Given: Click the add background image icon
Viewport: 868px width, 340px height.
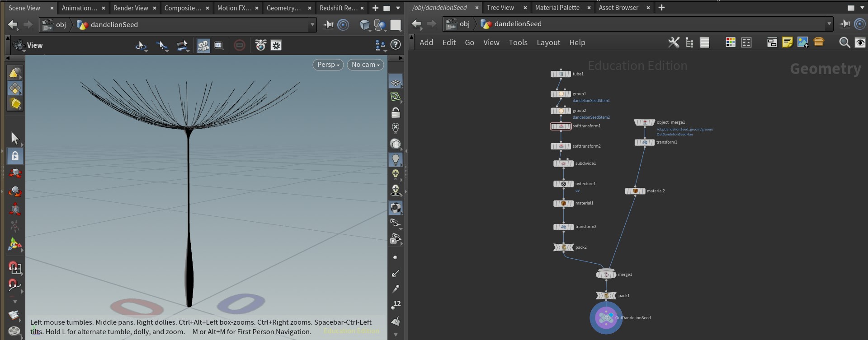Looking at the screenshot, I should (803, 42).
